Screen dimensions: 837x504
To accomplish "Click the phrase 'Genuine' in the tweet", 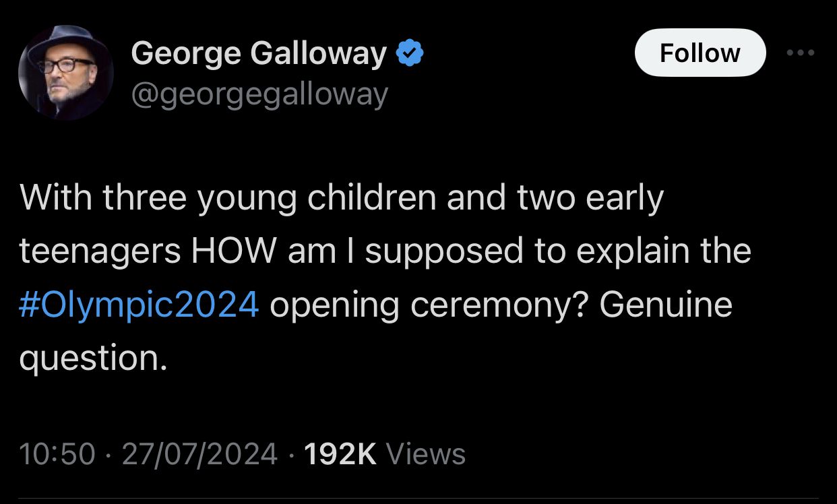I will pyautogui.click(x=665, y=305).
